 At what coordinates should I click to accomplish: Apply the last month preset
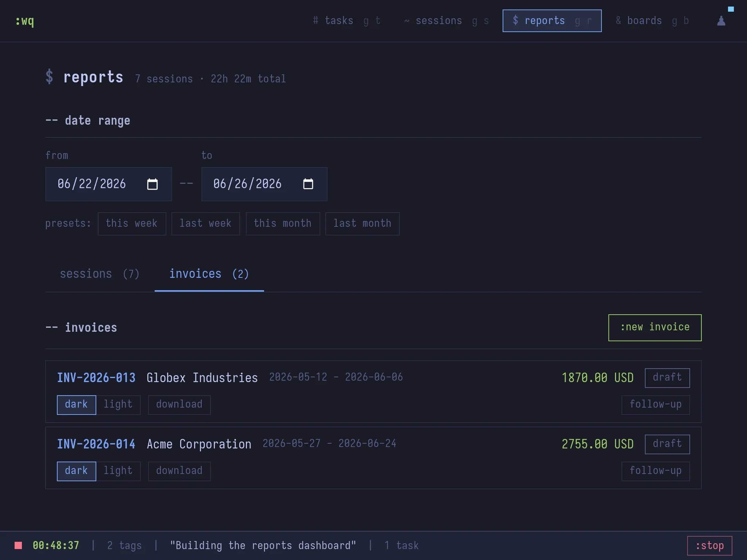coord(363,223)
